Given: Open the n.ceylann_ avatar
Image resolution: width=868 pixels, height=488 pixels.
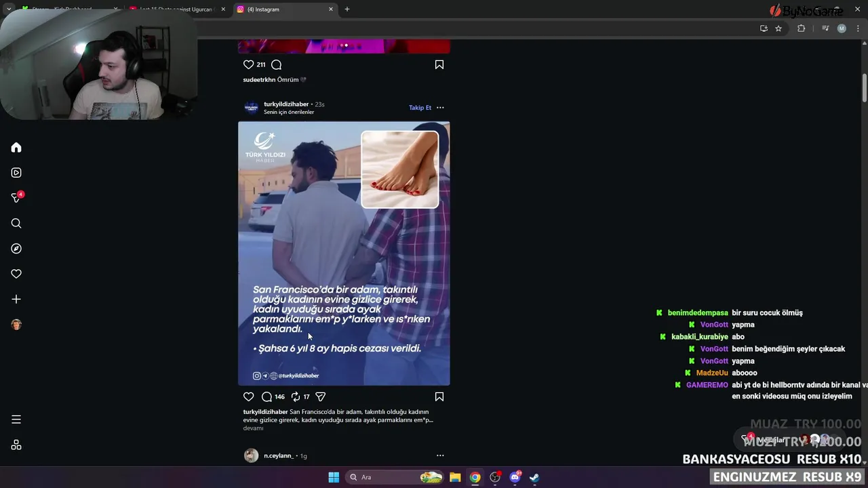Looking at the screenshot, I should [x=252, y=455].
